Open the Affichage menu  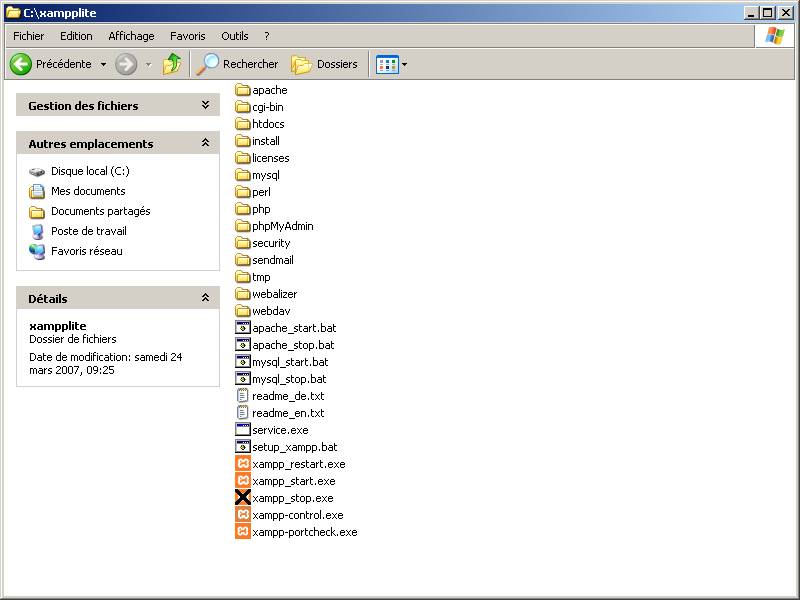pyautogui.click(x=131, y=36)
